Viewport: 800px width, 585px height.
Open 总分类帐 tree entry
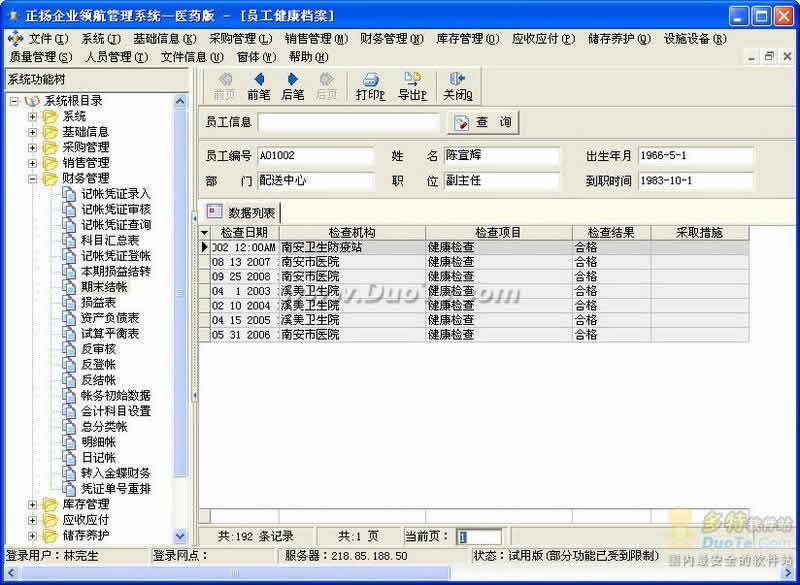[x=104, y=427]
